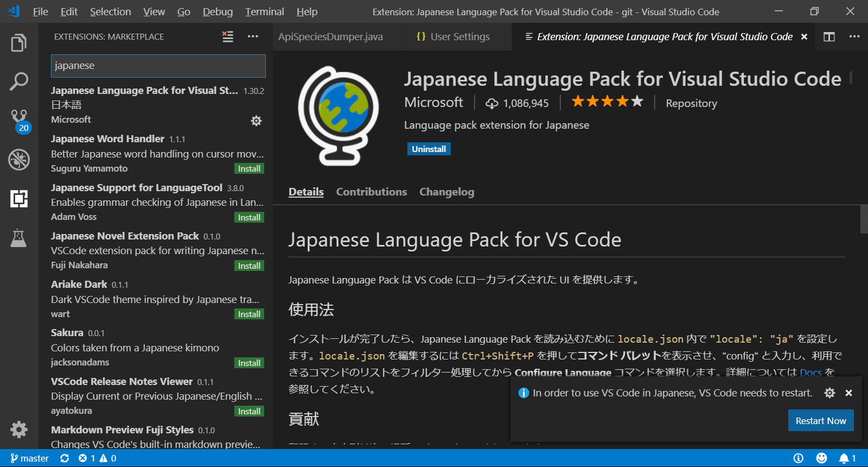Split the editor to the right

[829, 36]
